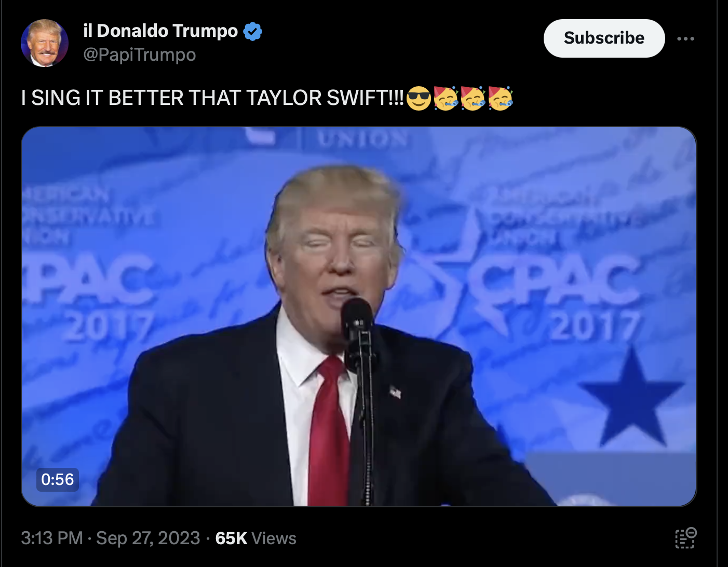Click the middle party face emoji

[473, 98]
